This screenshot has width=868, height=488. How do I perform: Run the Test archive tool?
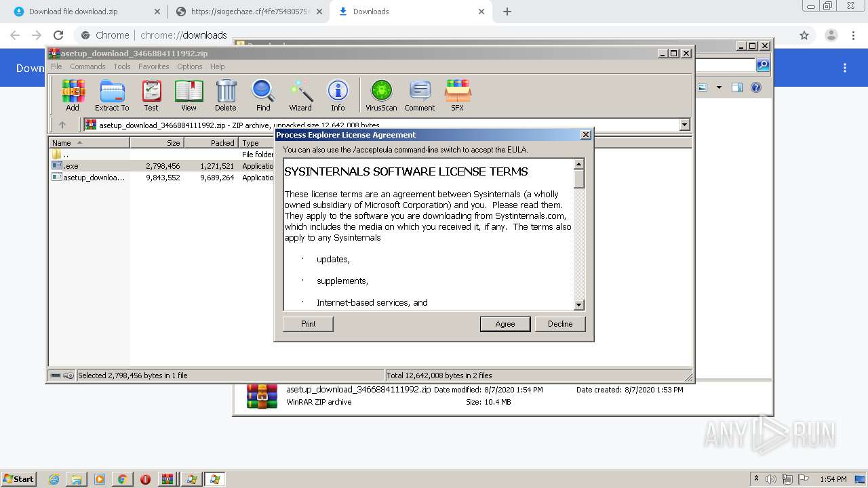[x=151, y=95]
